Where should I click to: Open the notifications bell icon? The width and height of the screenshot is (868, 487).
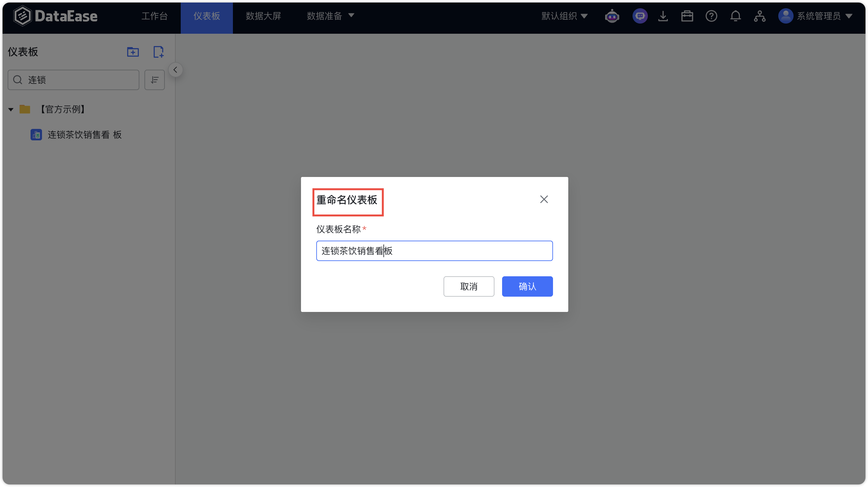tap(736, 16)
